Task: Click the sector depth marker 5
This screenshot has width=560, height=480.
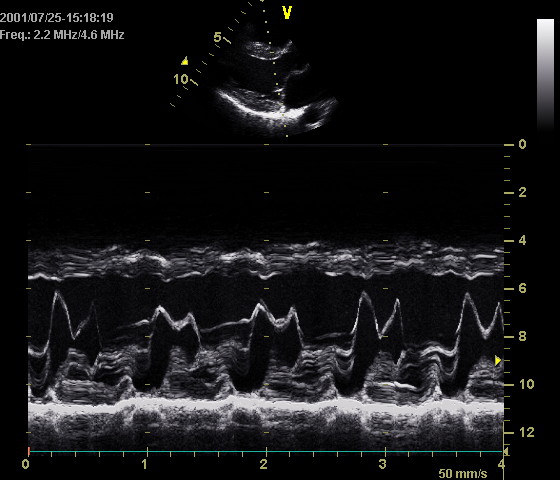Action: [218, 37]
